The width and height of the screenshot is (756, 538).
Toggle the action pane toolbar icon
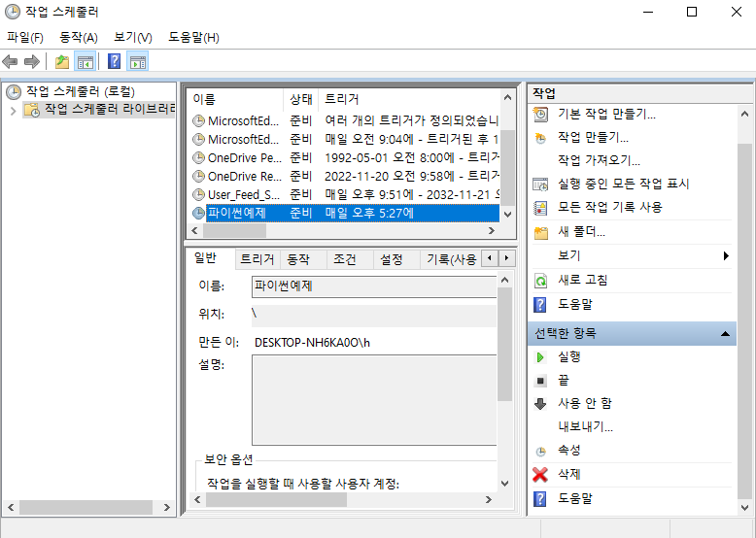[x=138, y=61]
